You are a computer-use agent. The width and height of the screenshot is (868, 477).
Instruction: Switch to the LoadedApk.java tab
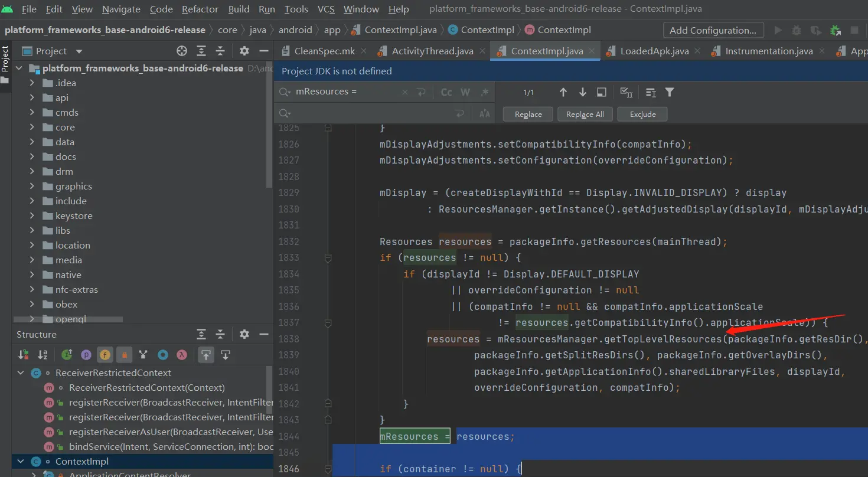pyautogui.click(x=654, y=51)
